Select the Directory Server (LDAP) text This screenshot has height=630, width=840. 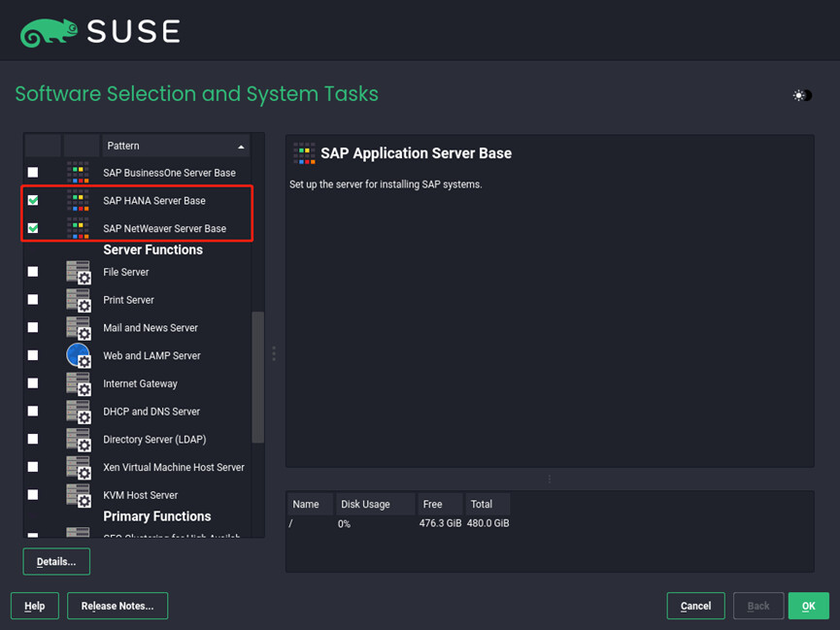pyautogui.click(x=154, y=440)
